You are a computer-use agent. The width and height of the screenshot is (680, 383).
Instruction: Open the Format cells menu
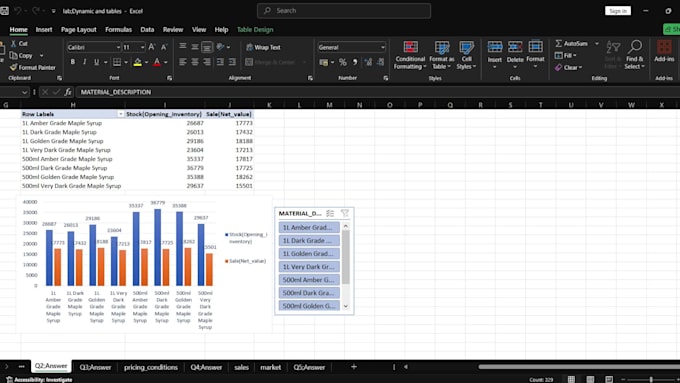coord(536,54)
